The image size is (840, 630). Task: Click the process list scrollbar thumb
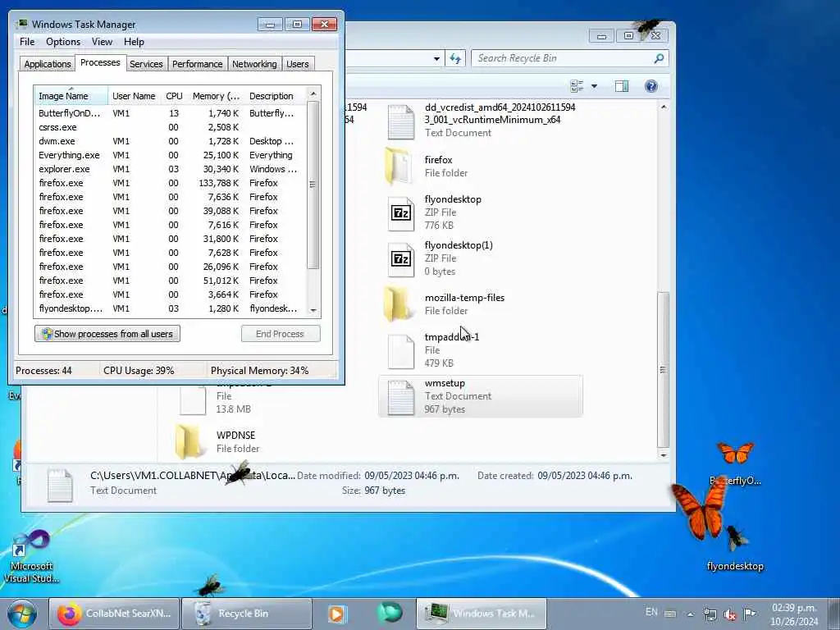tap(313, 185)
